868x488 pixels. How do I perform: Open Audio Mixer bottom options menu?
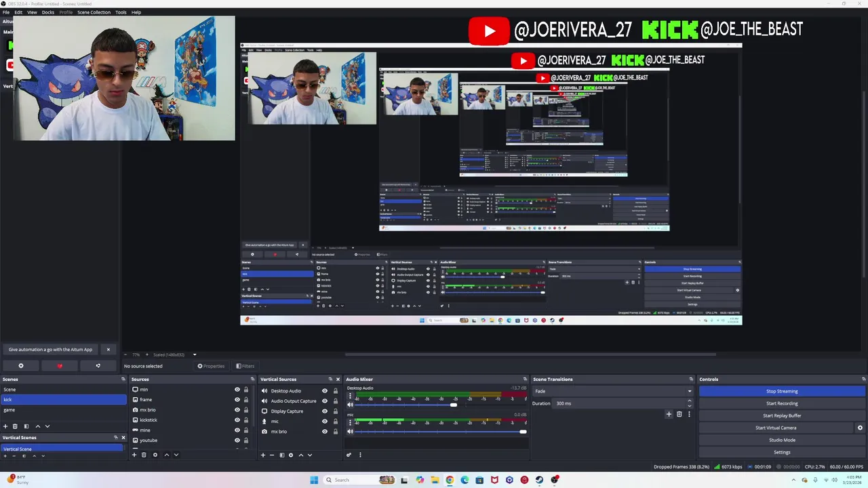[x=360, y=455]
